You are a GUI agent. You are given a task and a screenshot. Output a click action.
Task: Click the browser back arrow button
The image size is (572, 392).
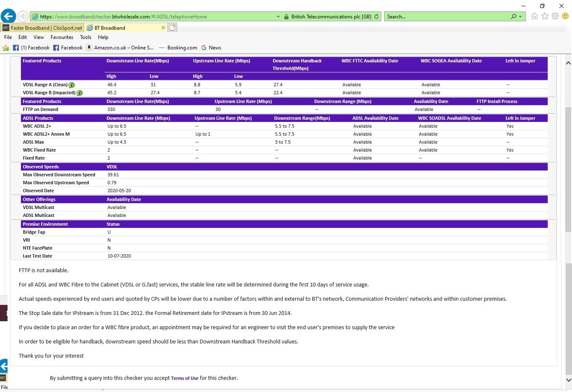coord(8,16)
